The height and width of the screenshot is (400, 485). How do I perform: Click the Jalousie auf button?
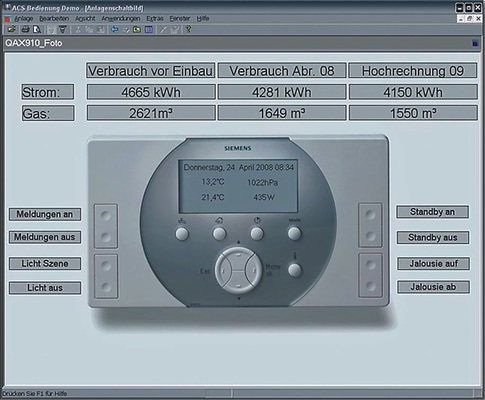pos(433,264)
